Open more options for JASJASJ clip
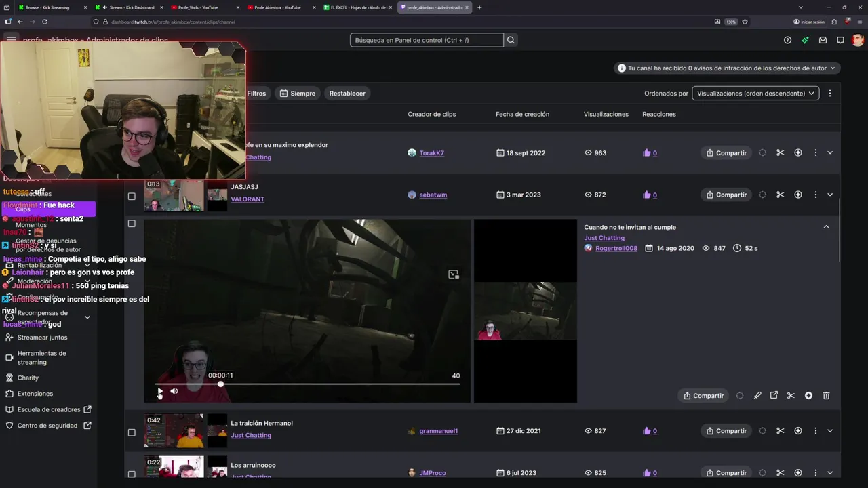The image size is (868, 488). click(x=816, y=195)
